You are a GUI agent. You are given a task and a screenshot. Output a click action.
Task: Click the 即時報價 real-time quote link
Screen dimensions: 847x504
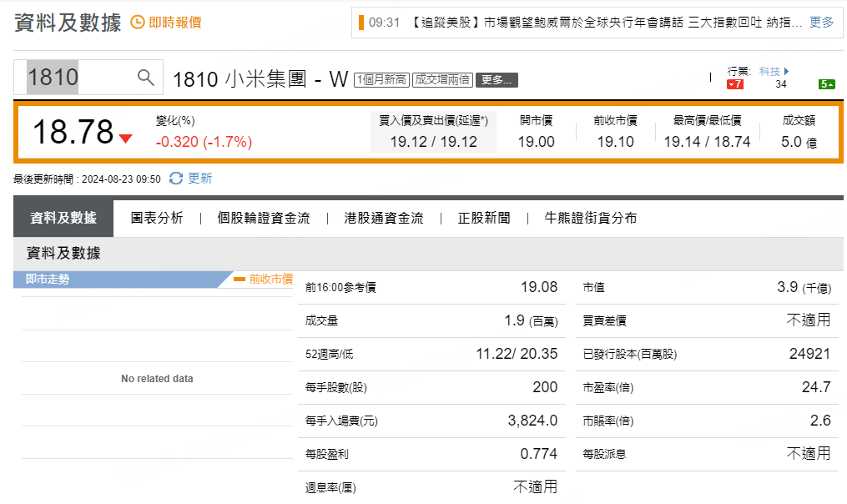point(175,23)
